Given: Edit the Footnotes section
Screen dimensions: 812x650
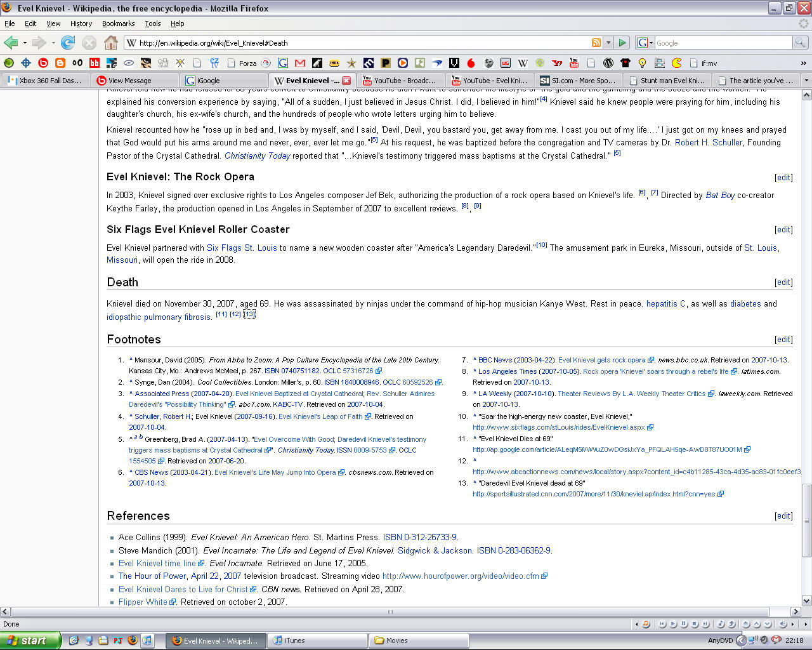Looking at the screenshot, I should pyautogui.click(x=783, y=340).
